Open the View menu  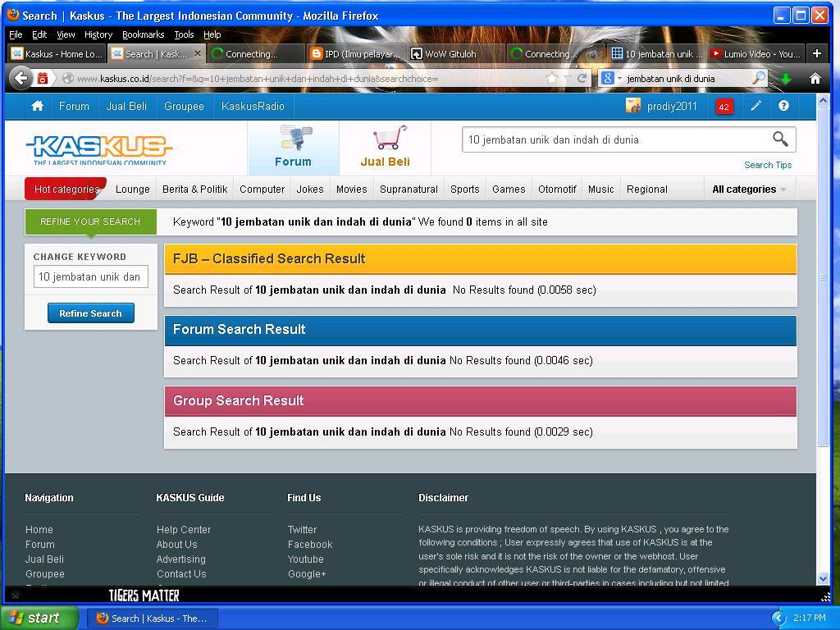(66, 34)
